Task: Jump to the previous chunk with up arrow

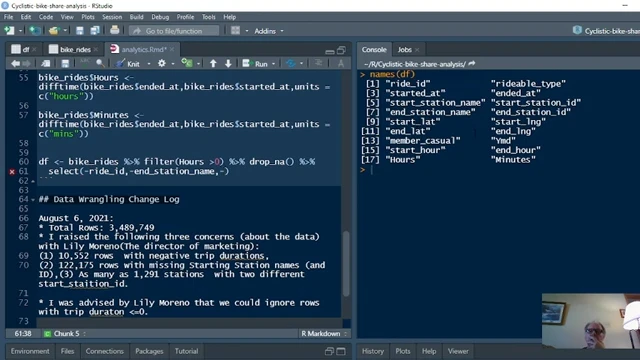Action: point(213,63)
